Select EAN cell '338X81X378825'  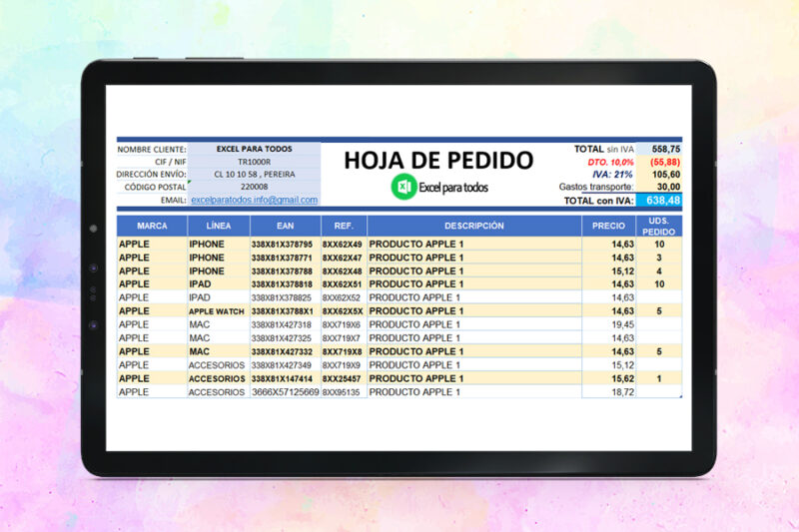[x=286, y=297]
